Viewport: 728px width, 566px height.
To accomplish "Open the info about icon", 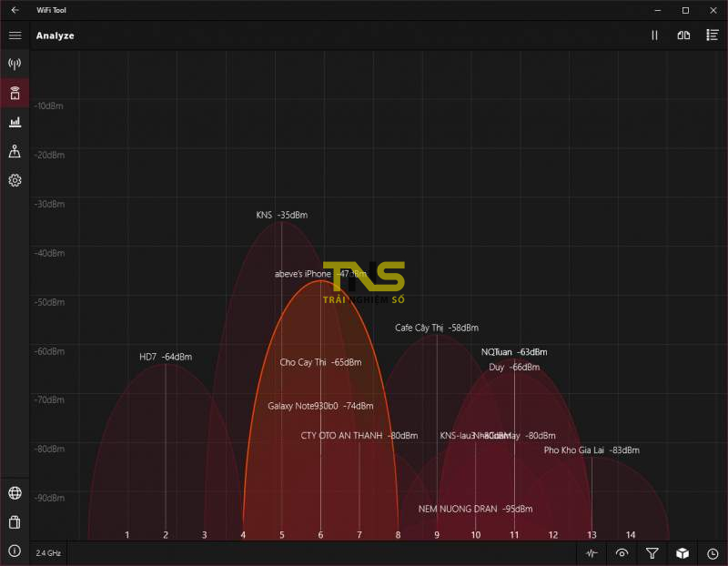I will (15, 551).
